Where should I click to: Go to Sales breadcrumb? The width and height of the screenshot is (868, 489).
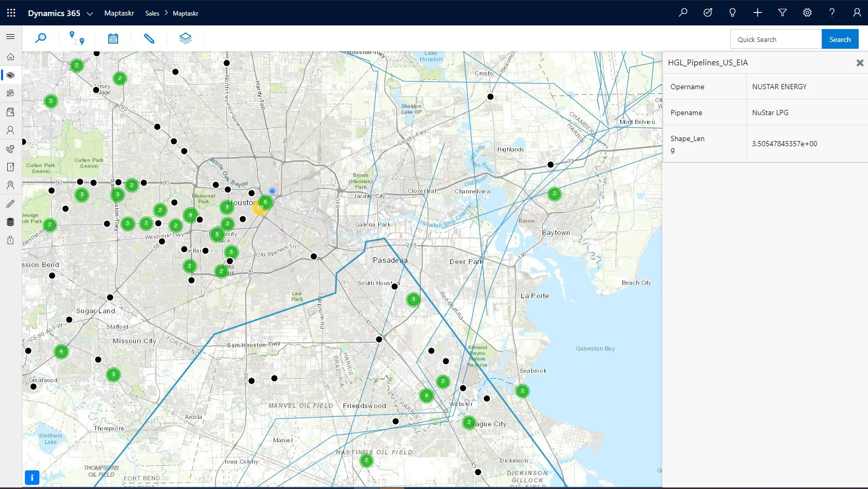152,13
